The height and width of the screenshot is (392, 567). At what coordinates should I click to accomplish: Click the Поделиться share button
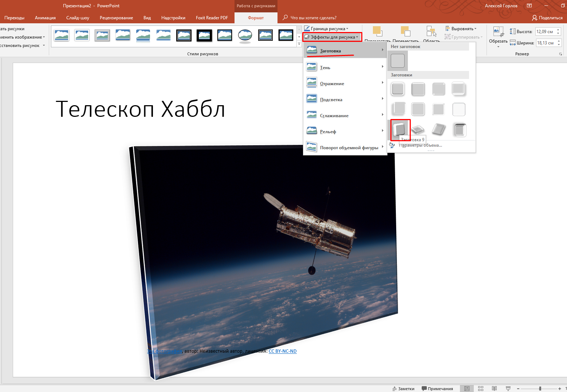[x=547, y=18]
